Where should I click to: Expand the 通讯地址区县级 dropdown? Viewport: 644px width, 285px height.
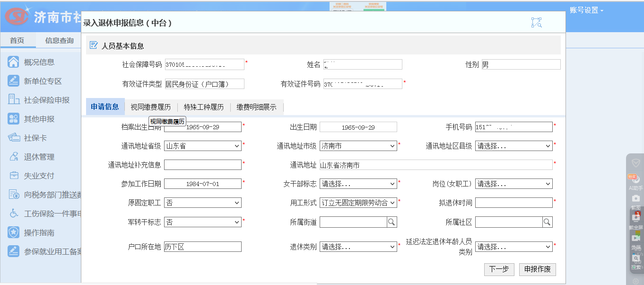513,146
